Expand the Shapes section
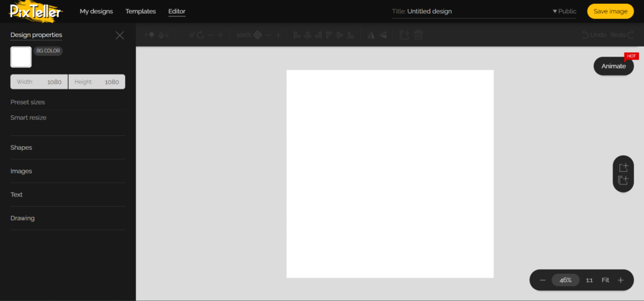This screenshot has height=301, width=644. coord(21,147)
